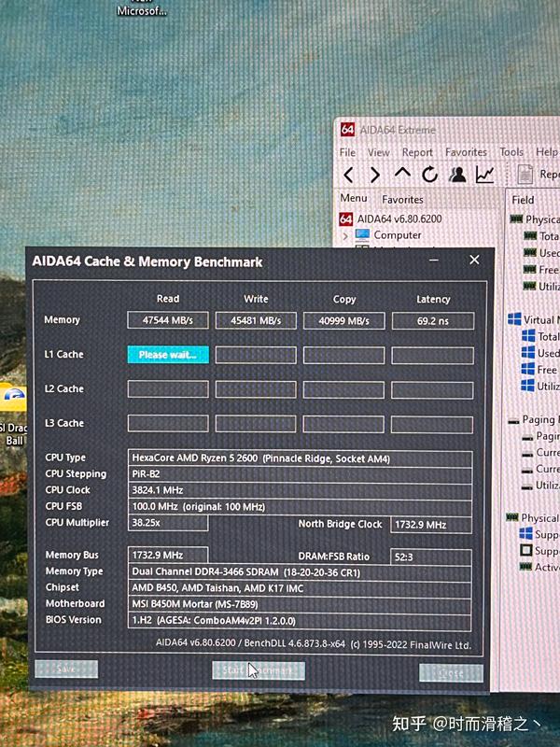Select AIDA64 v6.80.6200 tree root

pyautogui.click(x=399, y=218)
